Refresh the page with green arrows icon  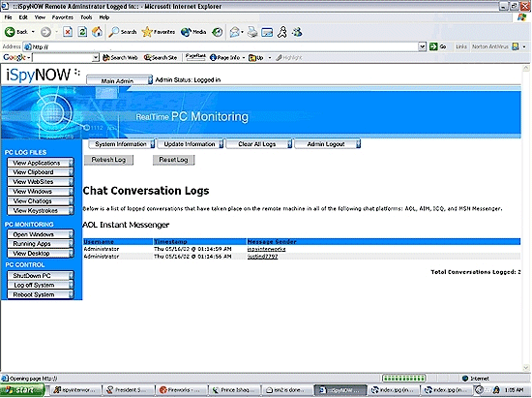click(x=82, y=32)
